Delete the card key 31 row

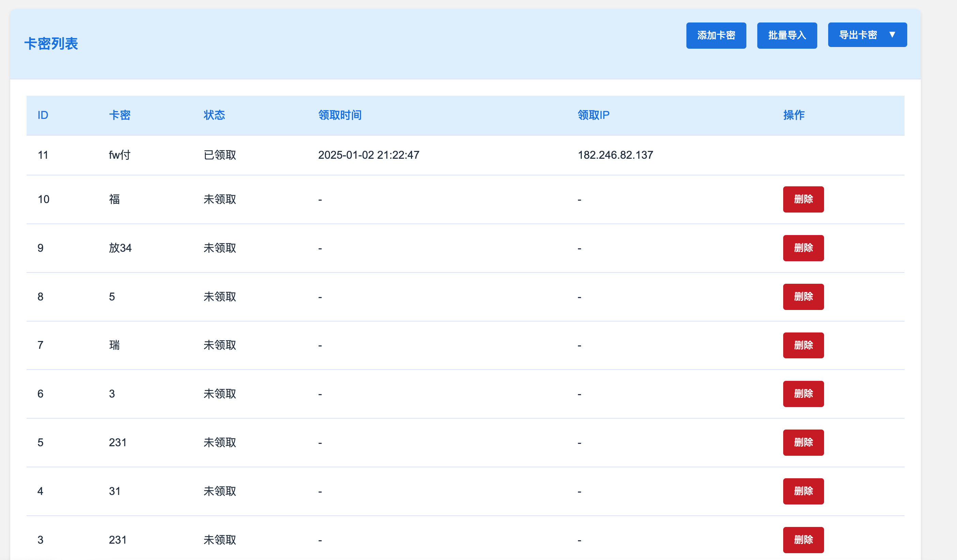pyautogui.click(x=803, y=491)
